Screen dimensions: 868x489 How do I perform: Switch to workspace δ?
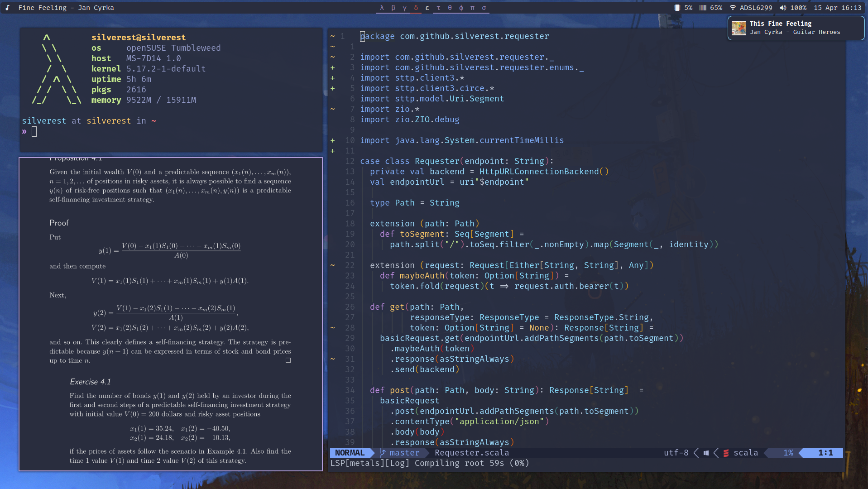(x=416, y=8)
